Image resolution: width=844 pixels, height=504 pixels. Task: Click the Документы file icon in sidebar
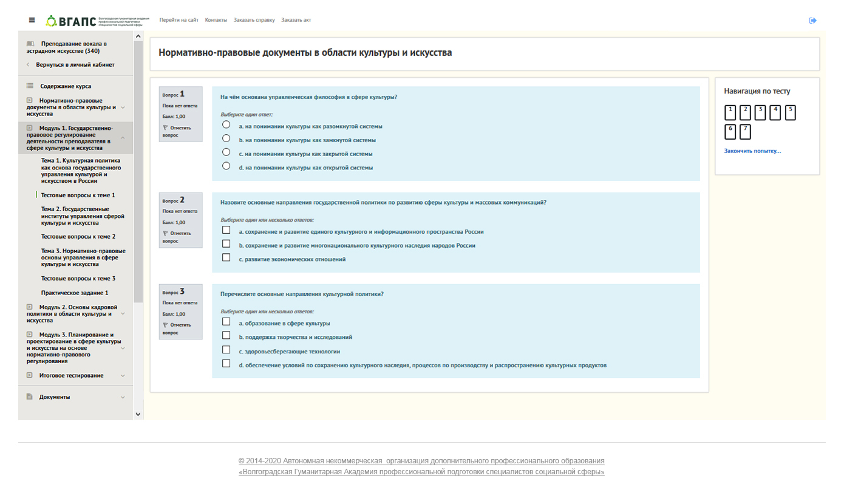pos(30,397)
